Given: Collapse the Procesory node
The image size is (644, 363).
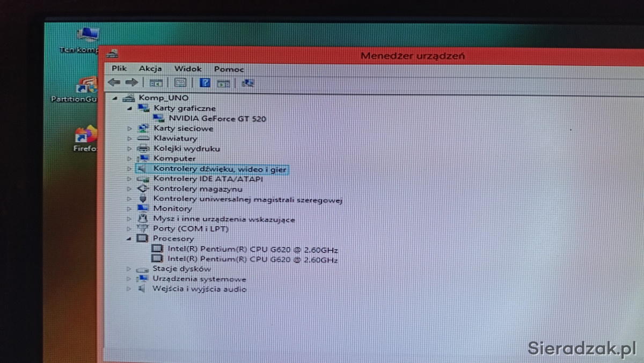Looking at the screenshot, I should tap(129, 238).
